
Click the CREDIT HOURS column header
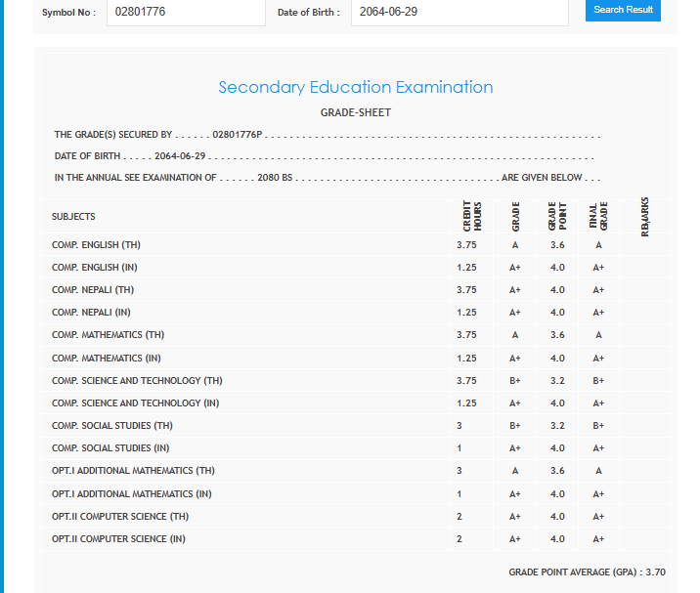471,216
